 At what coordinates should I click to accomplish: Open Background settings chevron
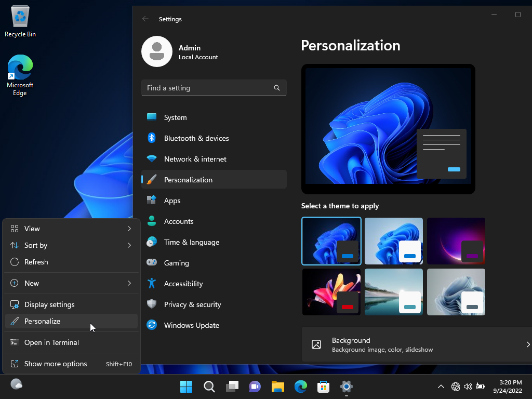coord(528,344)
